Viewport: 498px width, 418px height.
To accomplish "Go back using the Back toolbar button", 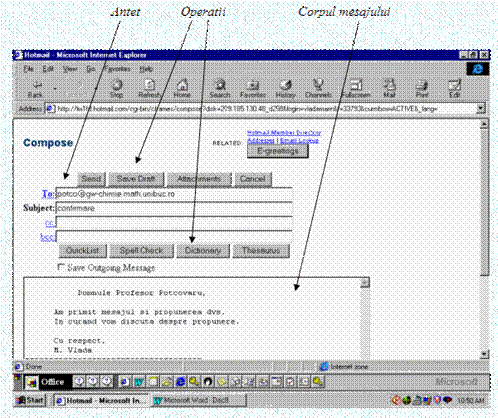I will (x=35, y=89).
